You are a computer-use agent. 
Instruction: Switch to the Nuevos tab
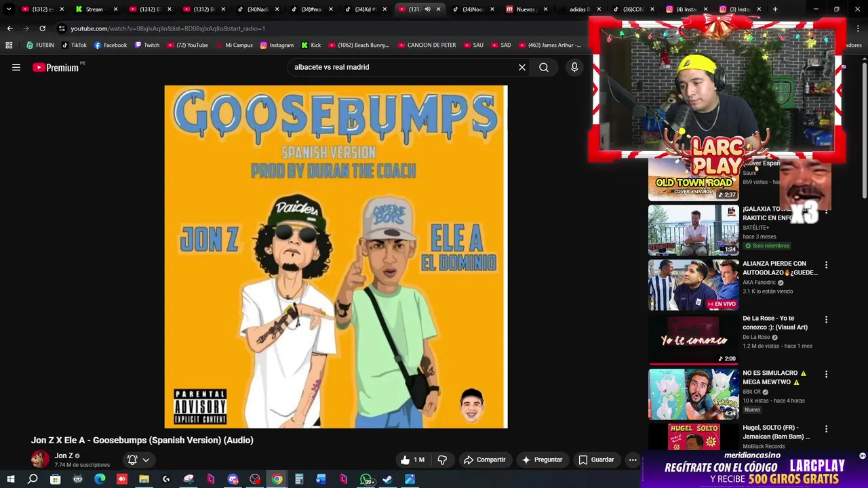(x=526, y=9)
